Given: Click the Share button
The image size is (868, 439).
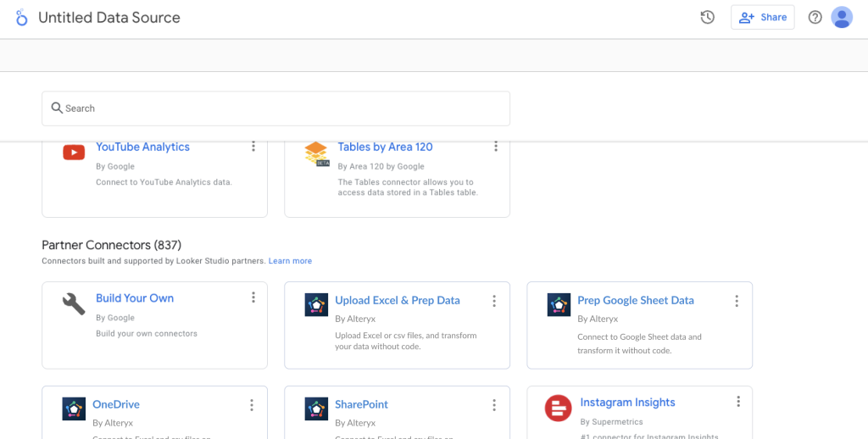Looking at the screenshot, I should click(762, 17).
